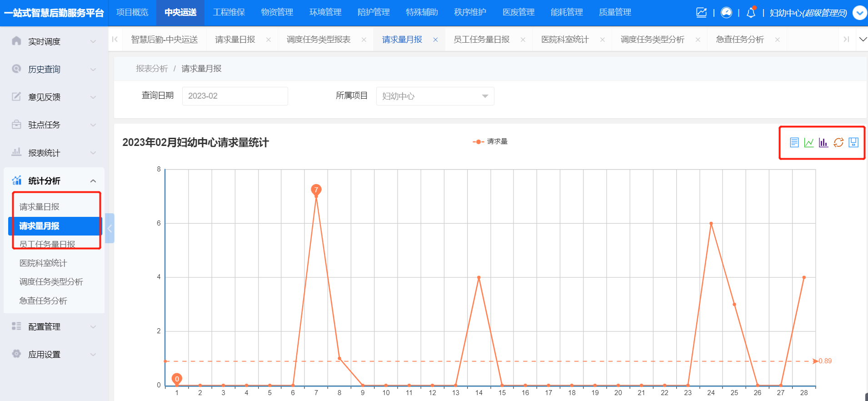Open the data view icon in chart toolbox
The height and width of the screenshot is (401, 868).
794,142
